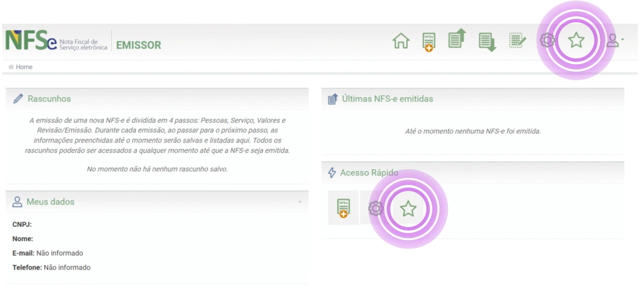Click the gear shortcut under Acesso Rápido
Viewport: 644px width, 292px height.
375,208
